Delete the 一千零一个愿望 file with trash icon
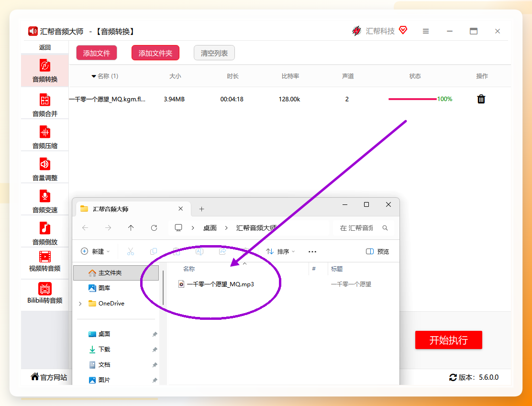 tap(481, 99)
